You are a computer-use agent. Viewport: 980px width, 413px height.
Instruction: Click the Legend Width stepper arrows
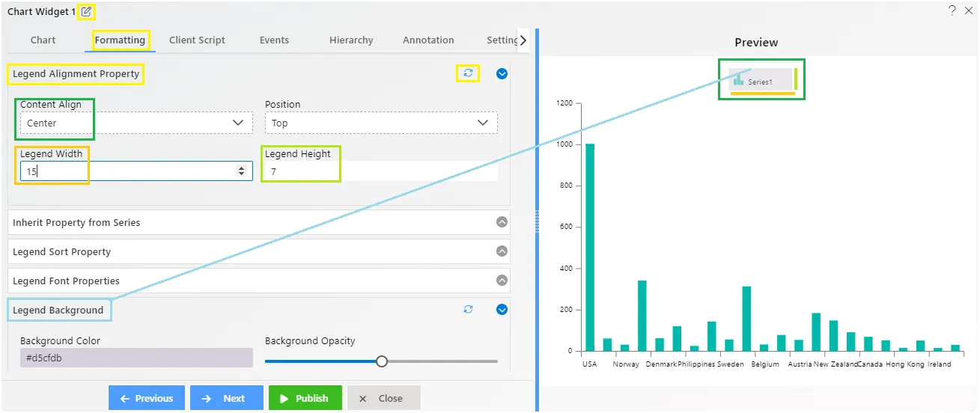(241, 171)
